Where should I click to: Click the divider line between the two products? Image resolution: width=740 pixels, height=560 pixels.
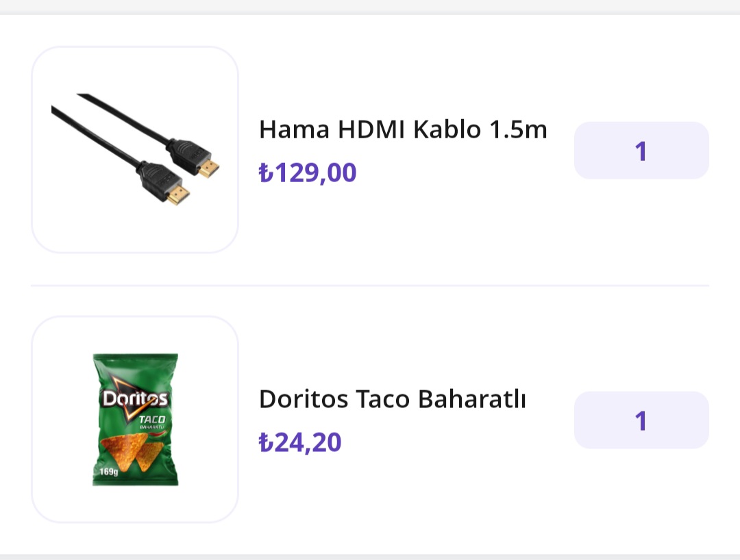pos(370,285)
